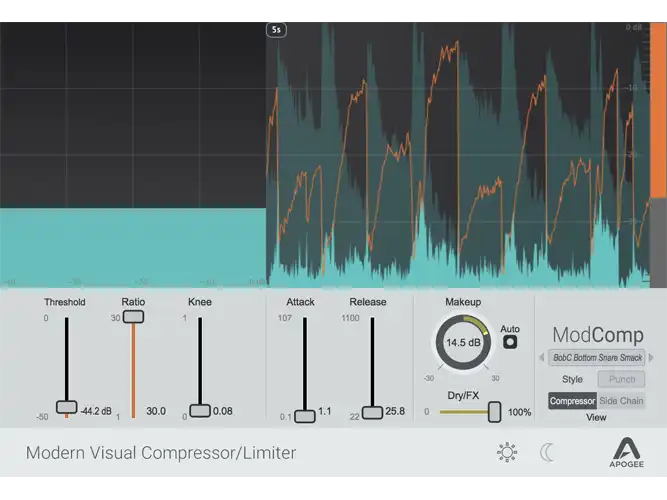Image resolution: width=667 pixels, height=500 pixels.
Task: Click the Release slider handle
Action: [x=372, y=412]
